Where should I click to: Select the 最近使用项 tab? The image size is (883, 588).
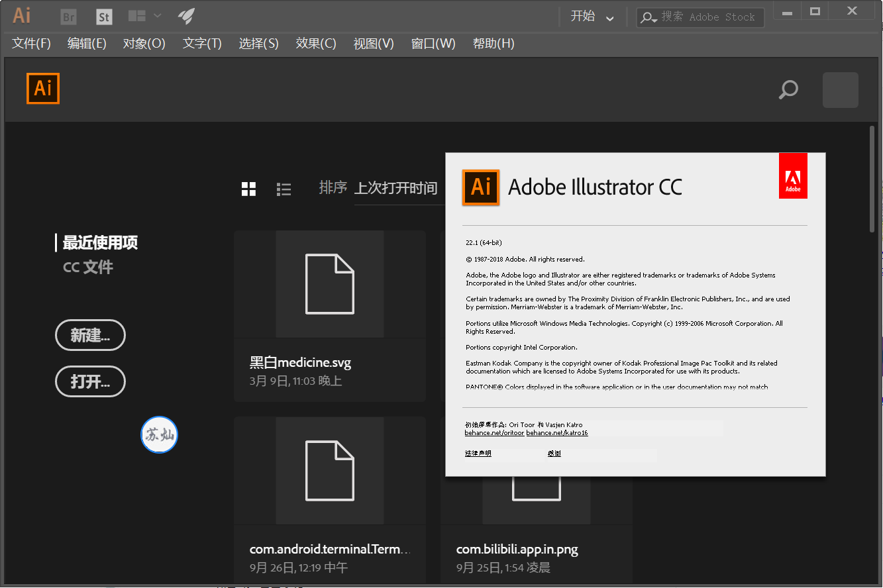pyautogui.click(x=100, y=243)
